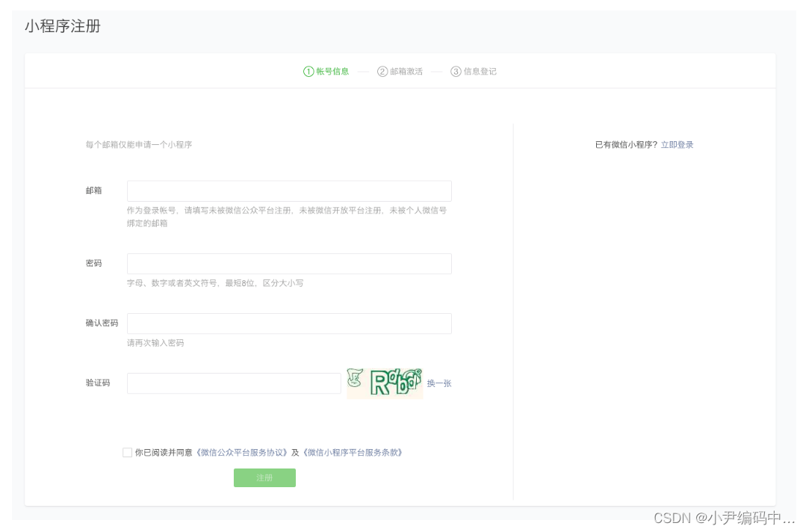Refresh captcha via 换一张 link

pyautogui.click(x=439, y=383)
